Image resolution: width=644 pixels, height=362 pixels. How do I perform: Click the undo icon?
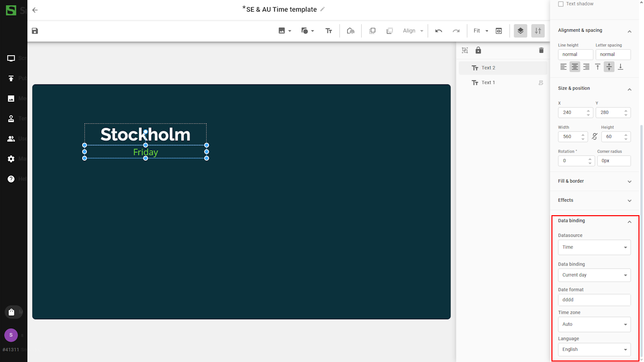pyautogui.click(x=439, y=31)
